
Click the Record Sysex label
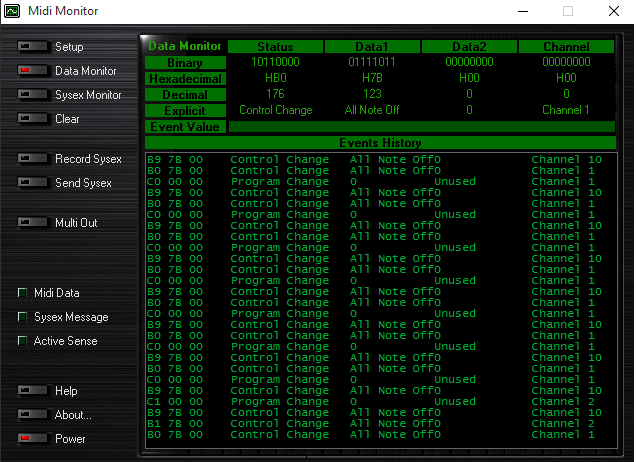tap(88, 159)
